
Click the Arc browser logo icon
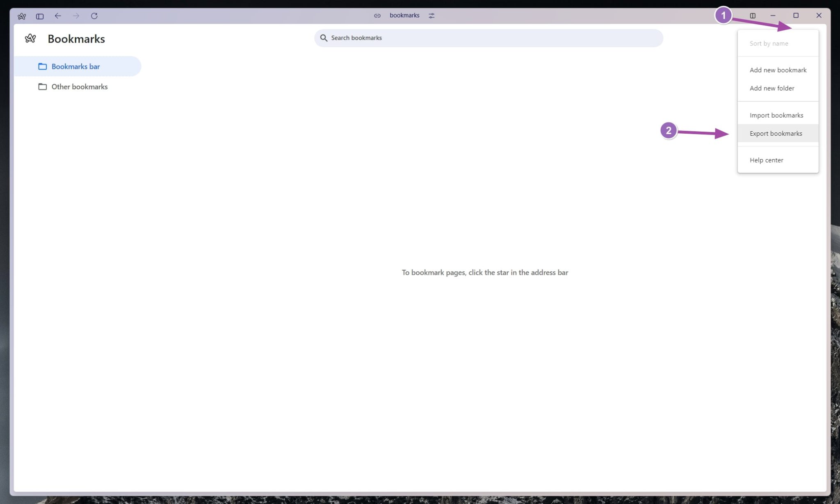point(22,16)
